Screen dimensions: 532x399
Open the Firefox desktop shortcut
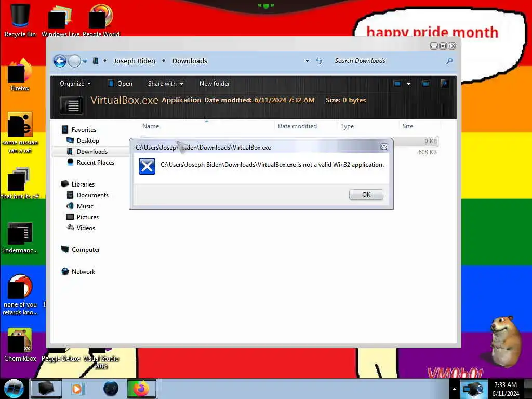(20, 75)
